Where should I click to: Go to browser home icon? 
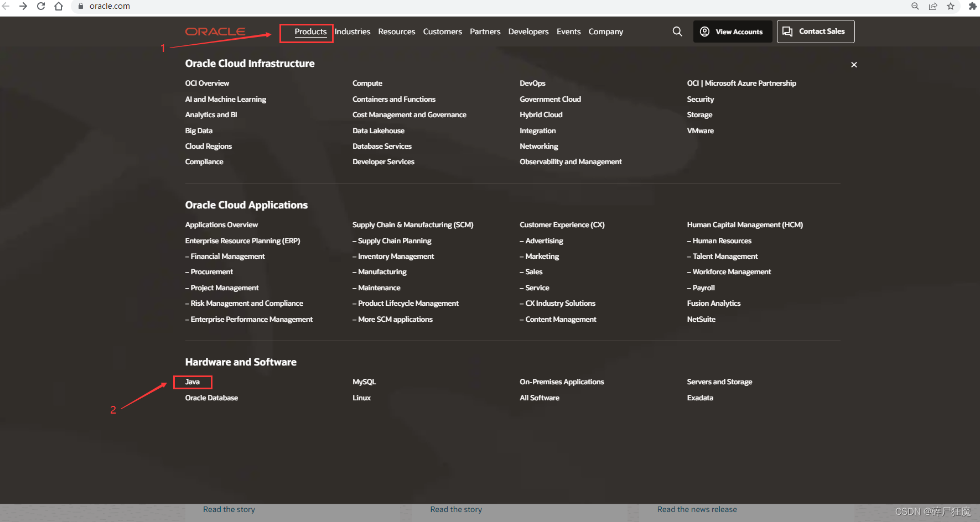coord(59,6)
